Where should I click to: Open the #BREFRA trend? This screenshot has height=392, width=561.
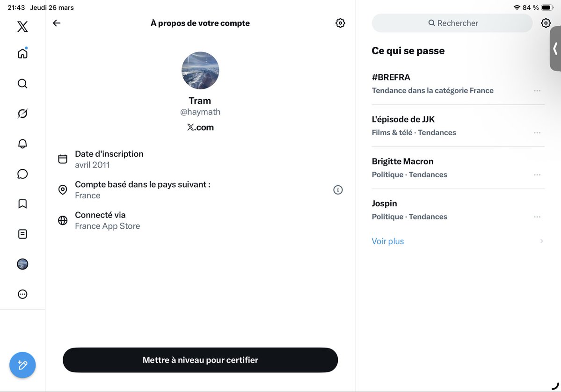(459, 84)
